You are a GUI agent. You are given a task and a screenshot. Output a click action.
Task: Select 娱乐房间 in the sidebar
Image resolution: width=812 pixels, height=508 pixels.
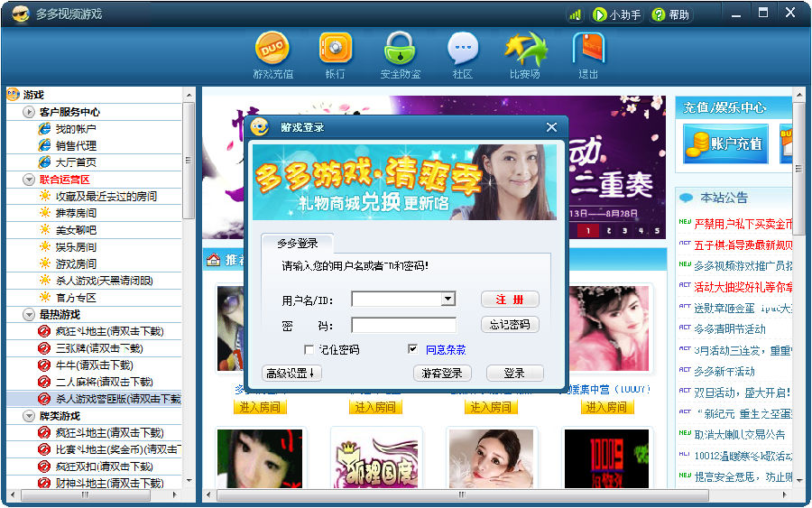tap(76, 247)
